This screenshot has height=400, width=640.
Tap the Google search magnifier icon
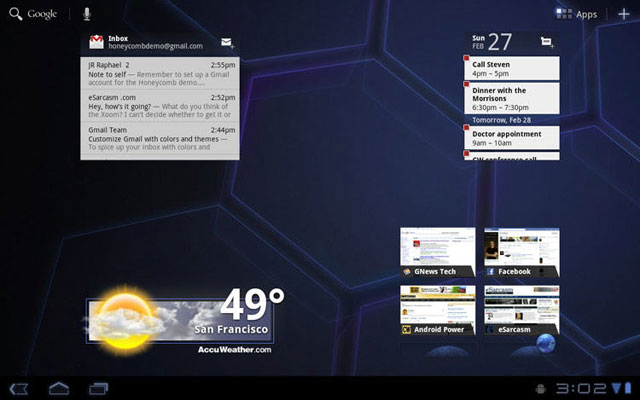coord(15,14)
